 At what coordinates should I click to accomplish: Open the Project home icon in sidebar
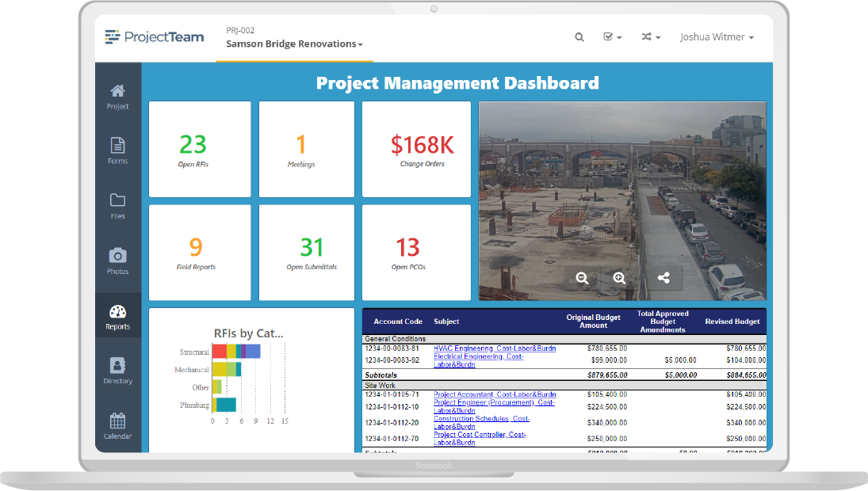[117, 91]
